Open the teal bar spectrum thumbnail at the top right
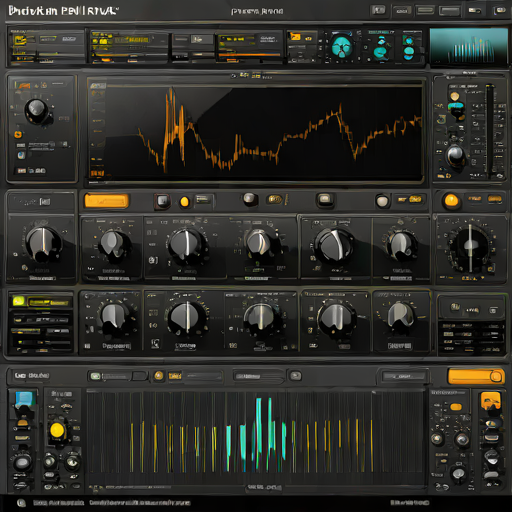Viewport: 512px width, 512px height. click(x=468, y=46)
